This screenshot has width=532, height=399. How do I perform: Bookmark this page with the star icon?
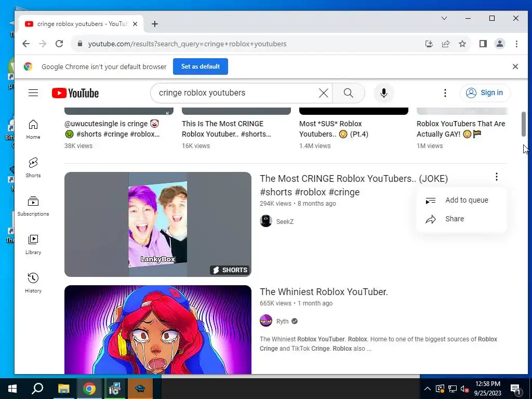coord(462,44)
